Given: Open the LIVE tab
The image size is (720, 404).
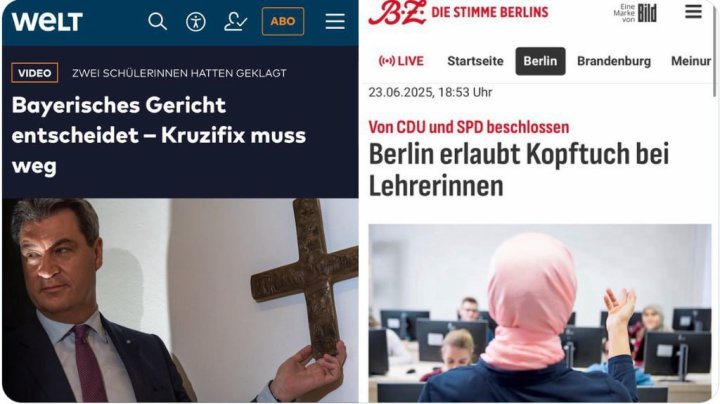Looking at the screenshot, I should pyautogui.click(x=401, y=61).
